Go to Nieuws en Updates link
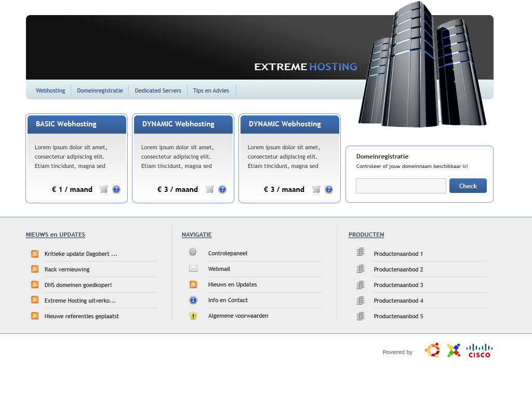Screen dimensions: 532x416 [x=232, y=284]
